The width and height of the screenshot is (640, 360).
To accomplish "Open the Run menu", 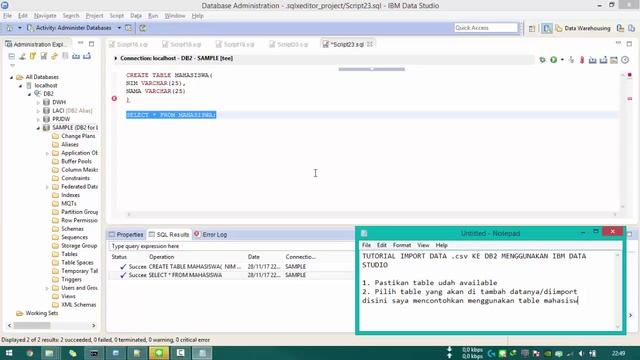I will click(x=153, y=16).
